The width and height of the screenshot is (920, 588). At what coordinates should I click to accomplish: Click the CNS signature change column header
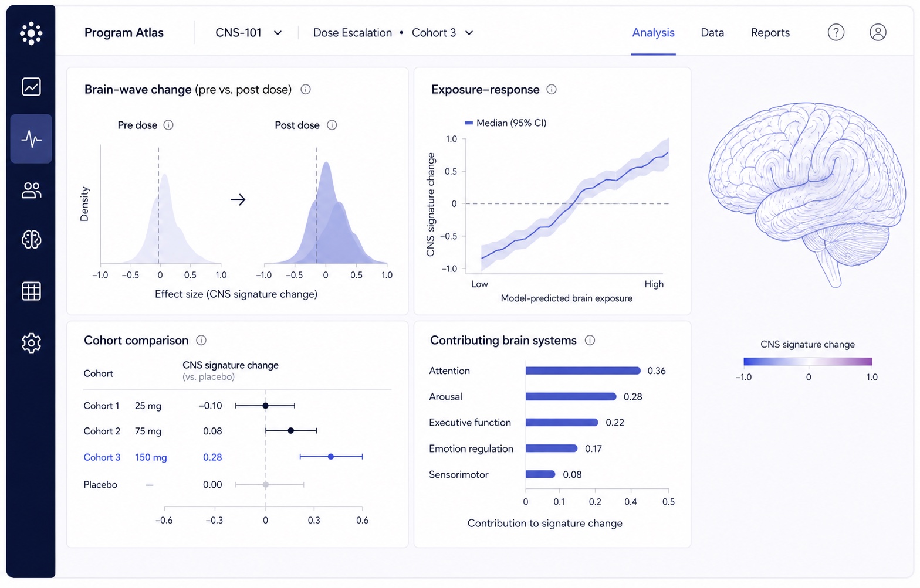[231, 365]
